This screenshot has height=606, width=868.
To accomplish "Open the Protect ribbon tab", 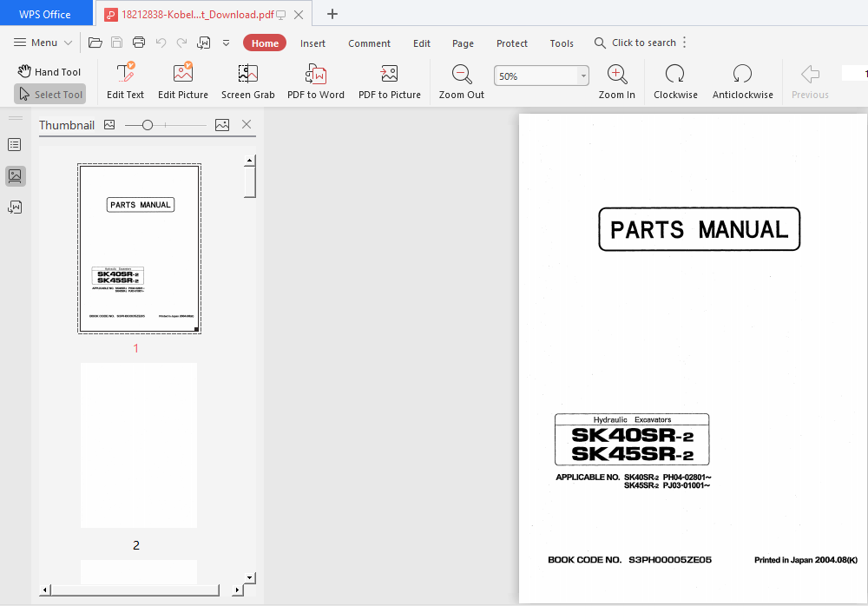I will click(x=512, y=43).
